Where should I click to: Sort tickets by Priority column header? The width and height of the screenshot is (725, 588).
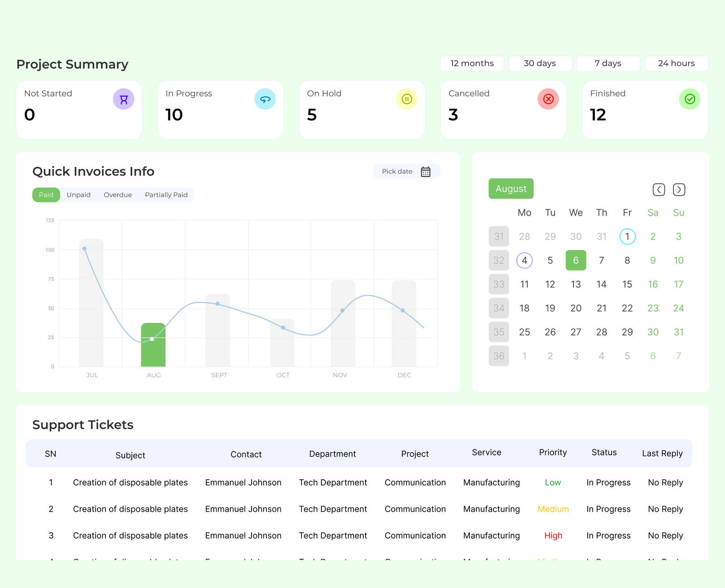tap(553, 453)
